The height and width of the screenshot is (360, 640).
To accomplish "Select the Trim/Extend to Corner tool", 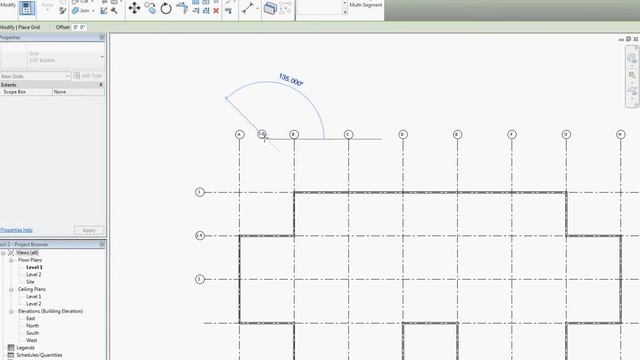I will [x=182, y=8].
